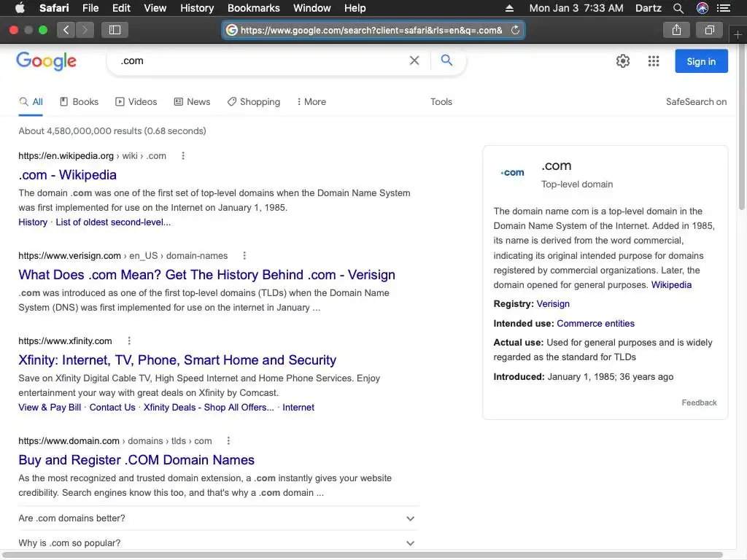Open "Xfinity Deals - Shop All Offers..." link
The height and width of the screenshot is (560, 747).
(209, 407)
